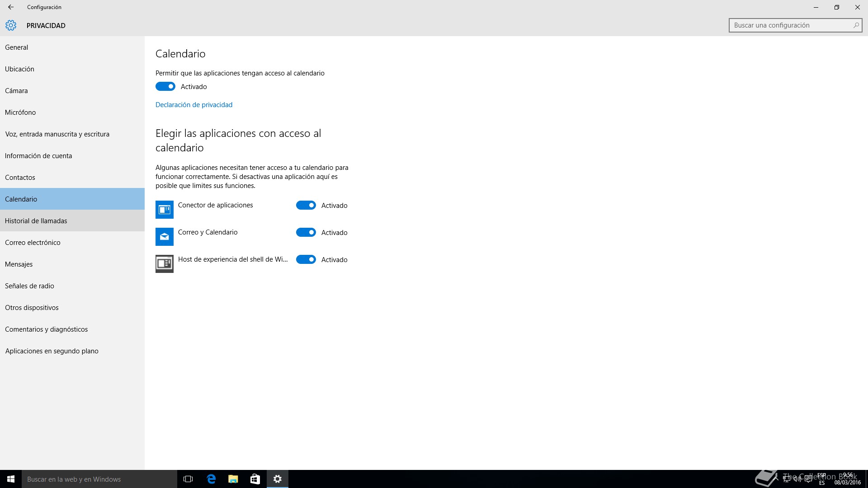The width and height of the screenshot is (868, 488).
Task: Open Historial de llamadas
Action: pyautogui.click(x=72, y=221)
